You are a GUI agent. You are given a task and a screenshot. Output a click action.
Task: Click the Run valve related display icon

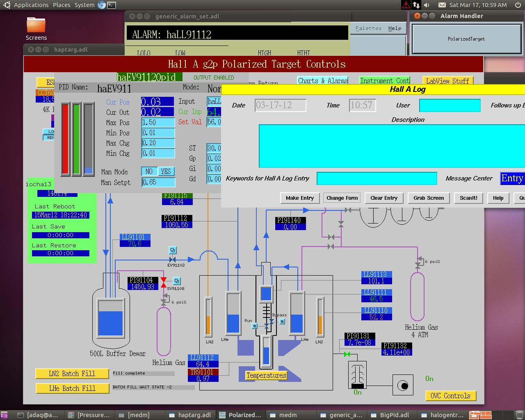coord(255,326)
